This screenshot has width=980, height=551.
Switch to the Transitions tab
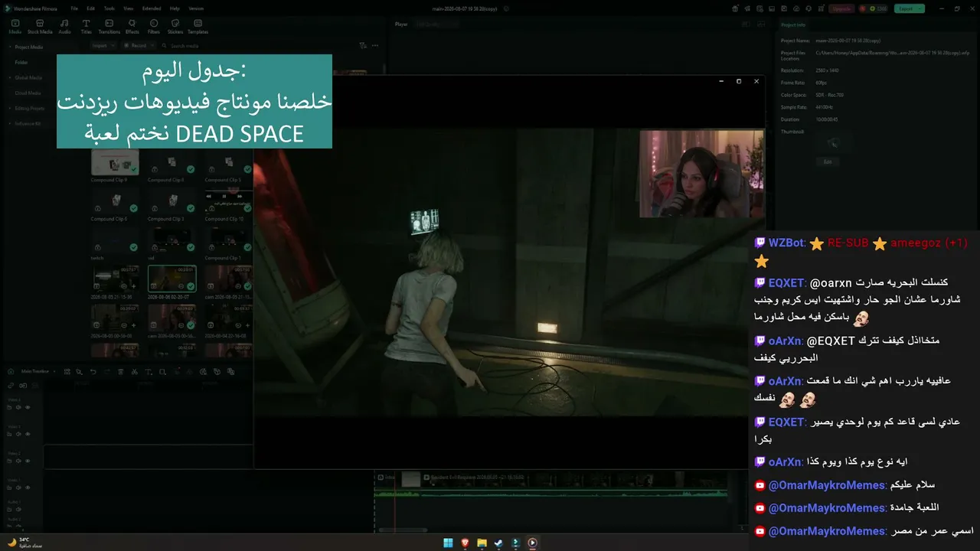point(109,27)
